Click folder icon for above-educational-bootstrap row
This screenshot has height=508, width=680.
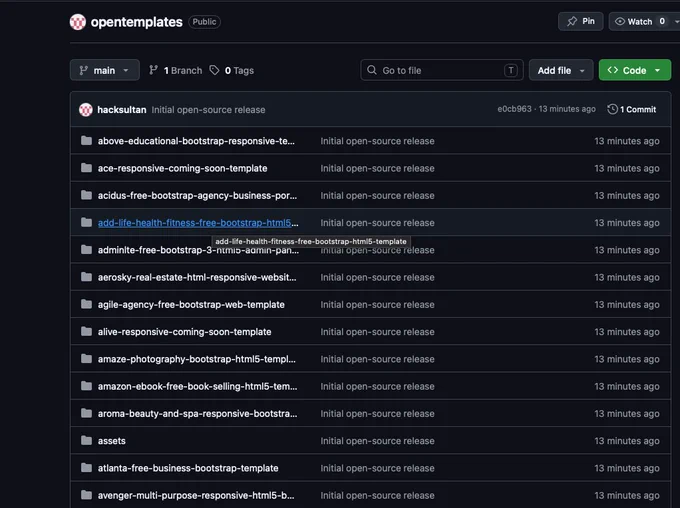pos(86,141)
